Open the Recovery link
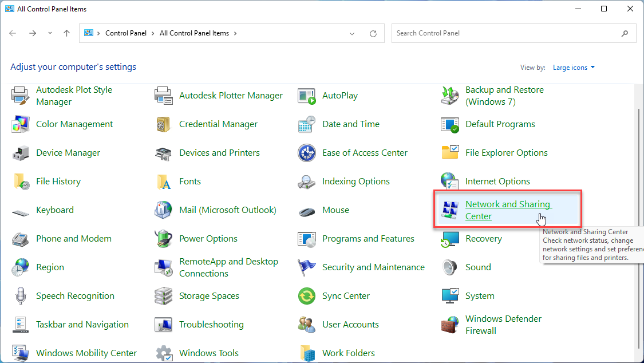 (x=483, y=239)
